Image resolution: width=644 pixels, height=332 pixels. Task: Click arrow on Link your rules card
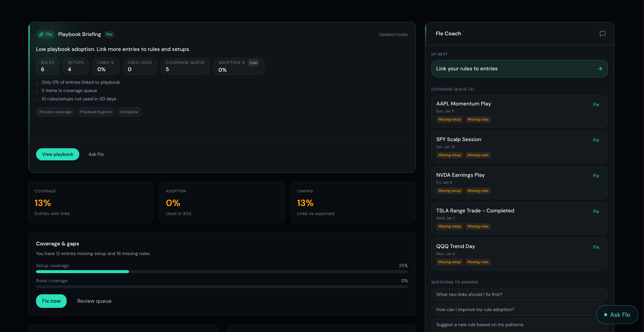click(x=600, y=69)
